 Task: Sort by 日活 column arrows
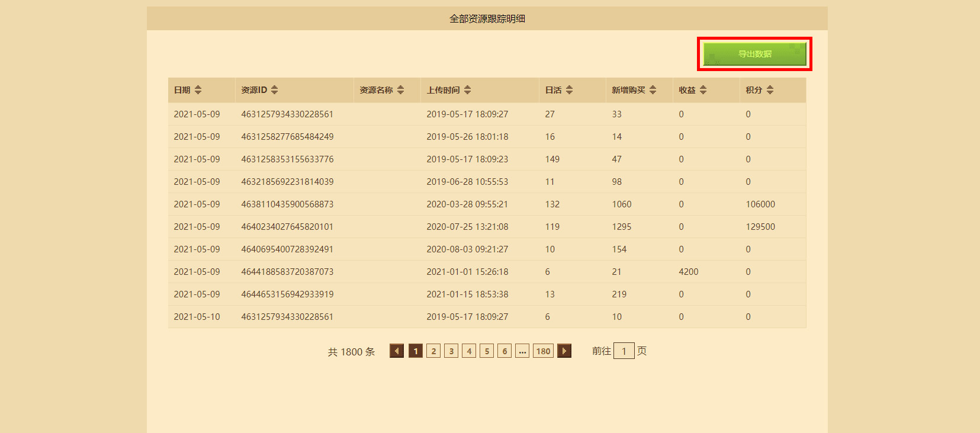569,90
